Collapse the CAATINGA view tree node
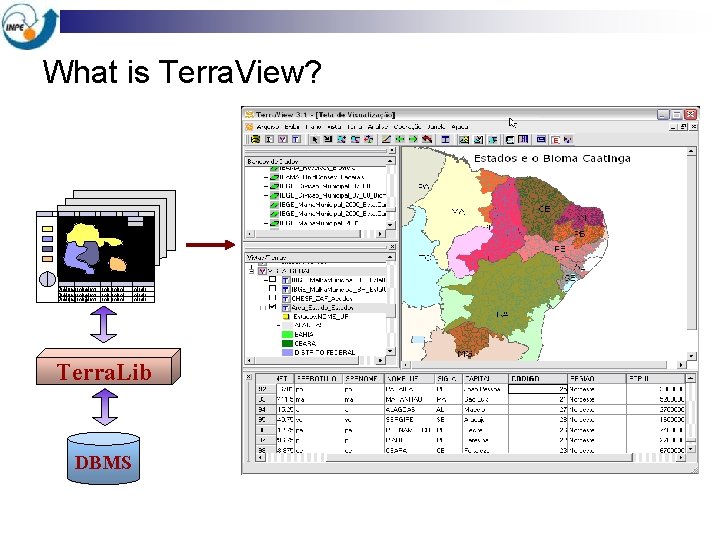Viewport: 720px width, 540px height. (x=251, y=271)
